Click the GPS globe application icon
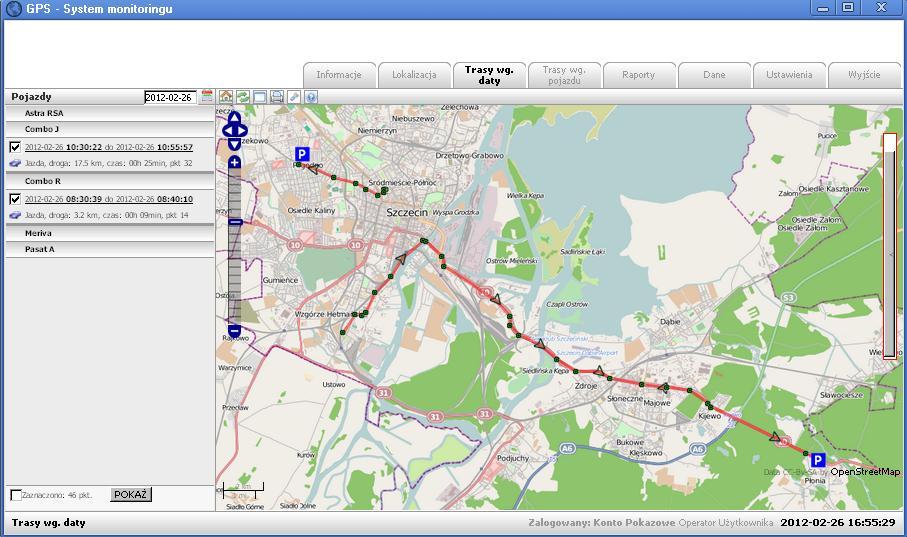907x537 pixels. 13,9
